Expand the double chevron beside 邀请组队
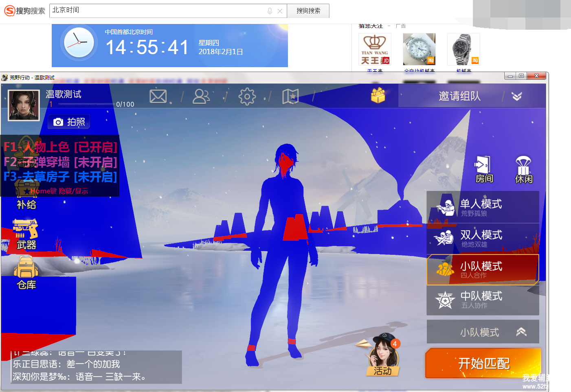 (517, 96)
